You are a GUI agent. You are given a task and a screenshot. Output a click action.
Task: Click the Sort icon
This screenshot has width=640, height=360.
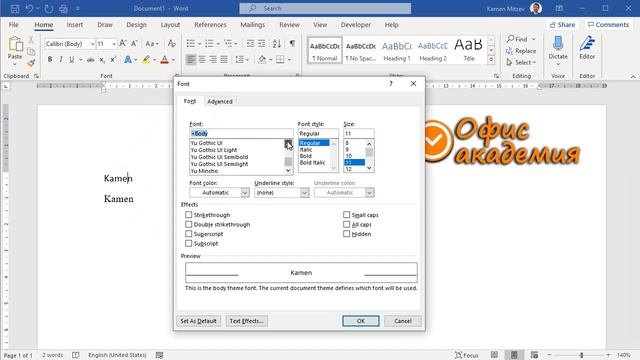(x=277, y=43)
